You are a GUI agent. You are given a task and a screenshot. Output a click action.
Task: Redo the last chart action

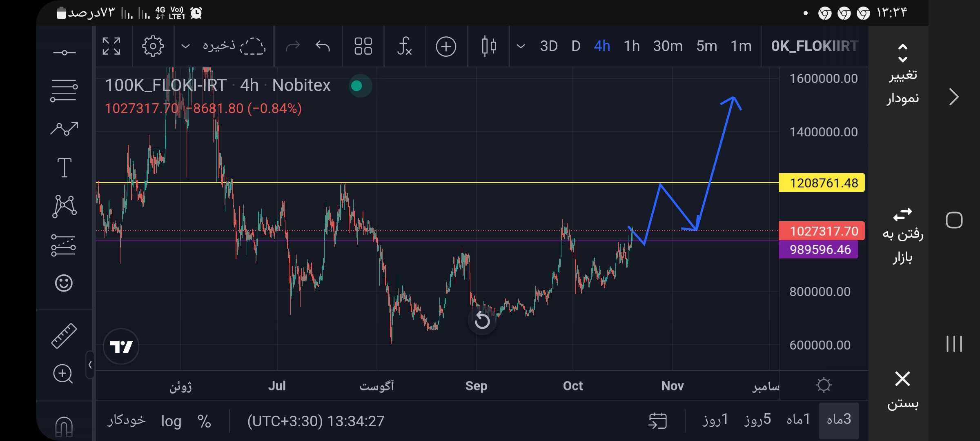pos(293,46)
